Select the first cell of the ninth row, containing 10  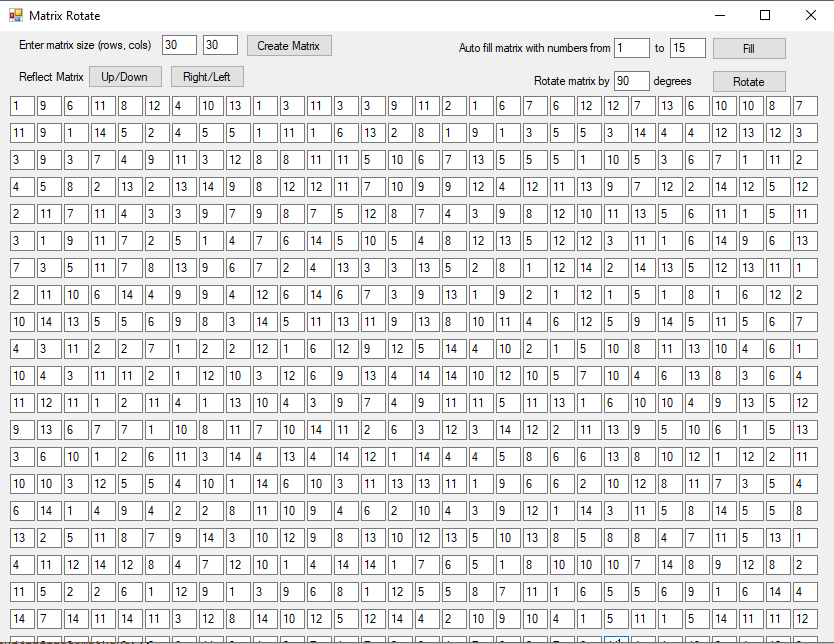(22, 322)
